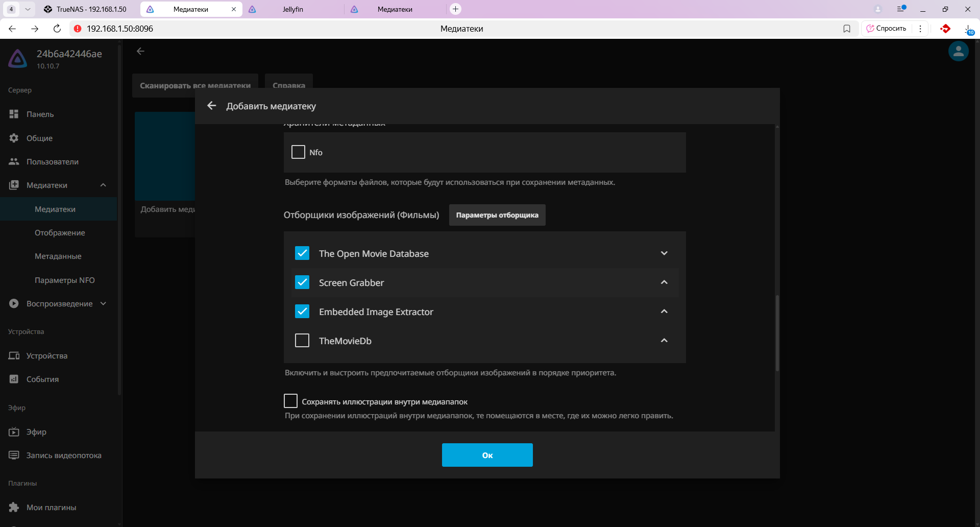Check Save artwork into media folders option
The image size is (980, 527).
pyautogui.click(x=291, y=401)
